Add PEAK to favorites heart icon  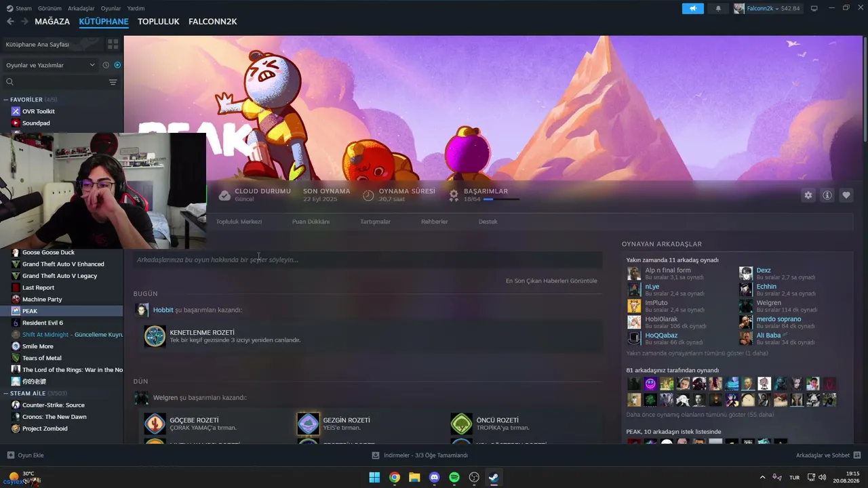[x=846, y=195]
